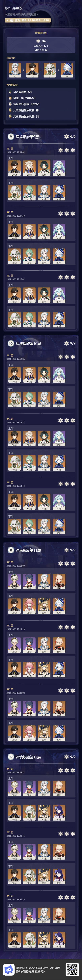Image resolution: width=82 pixels, height=980 pixels.
Task: Open the 深境螺旋第10層 floor title
Action: (28, 344)
